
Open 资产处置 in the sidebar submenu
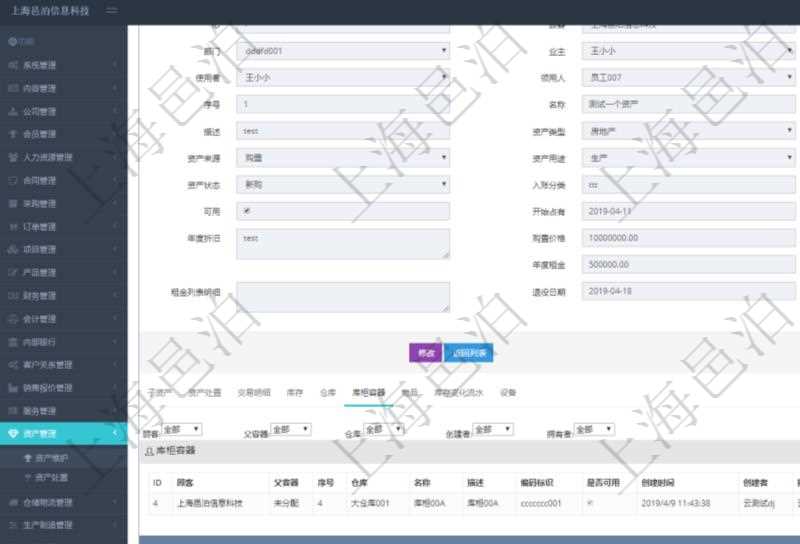pos(52,478)
